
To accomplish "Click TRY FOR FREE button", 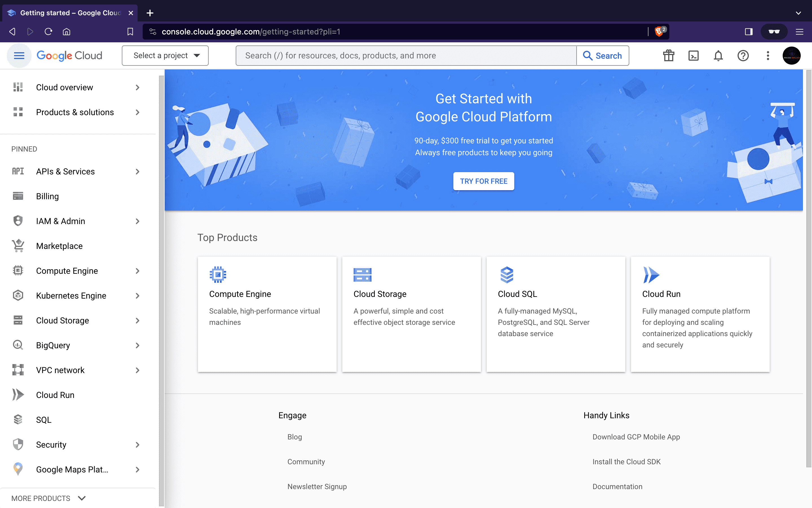I will coord(484,181).
